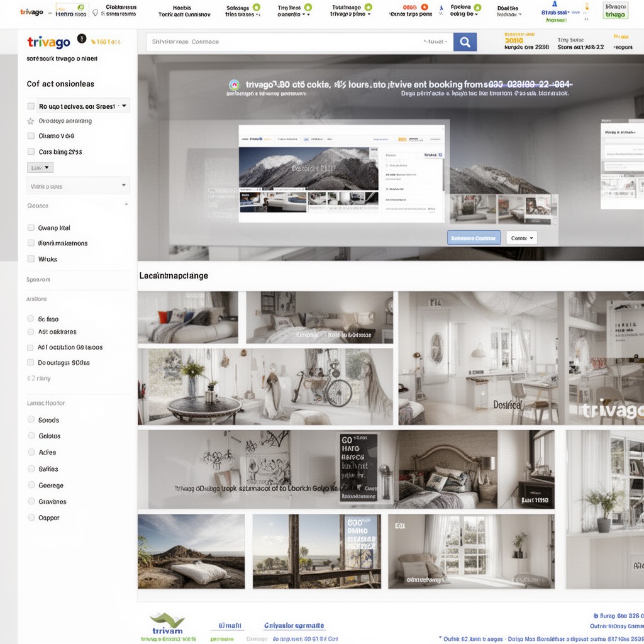This screenshot has width=644, height=644.
Task: Click the green icon in the 'Hefro' box
Action: click(x=81, y=8)
